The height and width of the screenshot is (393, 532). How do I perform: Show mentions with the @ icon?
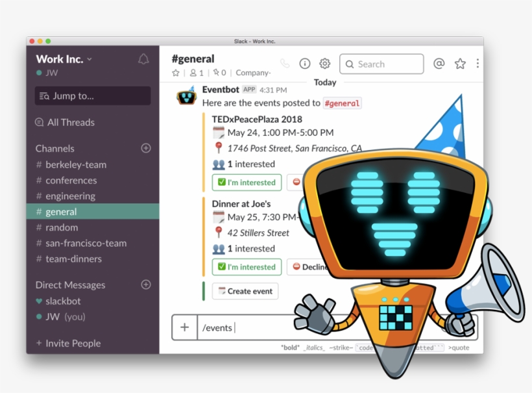[x=439, y=64]
